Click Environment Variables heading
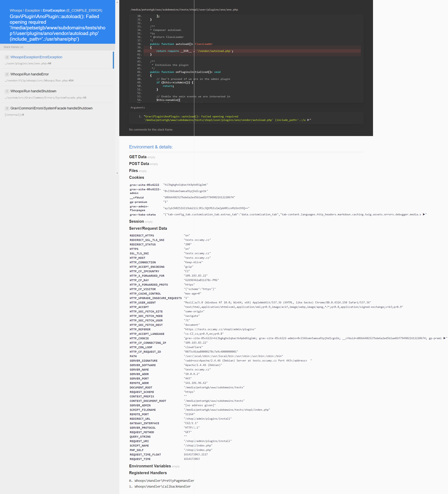Image resolution: width=448 pixels, height=494 pixels. [x=150, y=466]
